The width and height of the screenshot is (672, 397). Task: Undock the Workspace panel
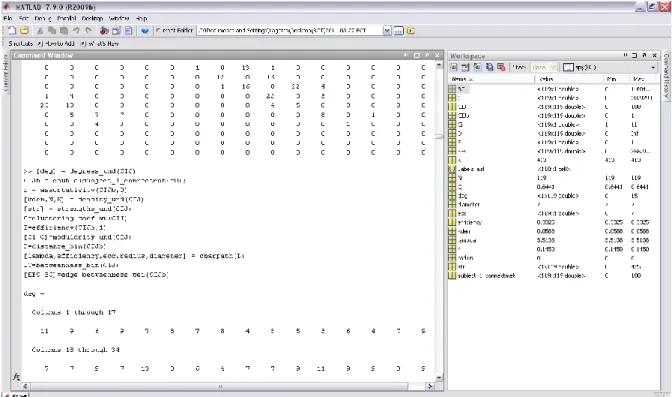pos(644,55)
